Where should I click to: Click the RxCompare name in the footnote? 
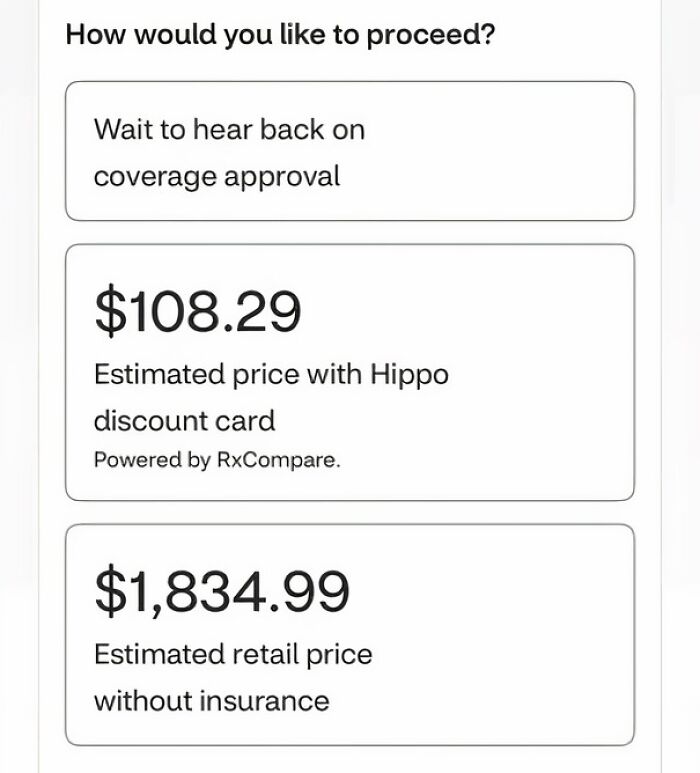[279, 460]
